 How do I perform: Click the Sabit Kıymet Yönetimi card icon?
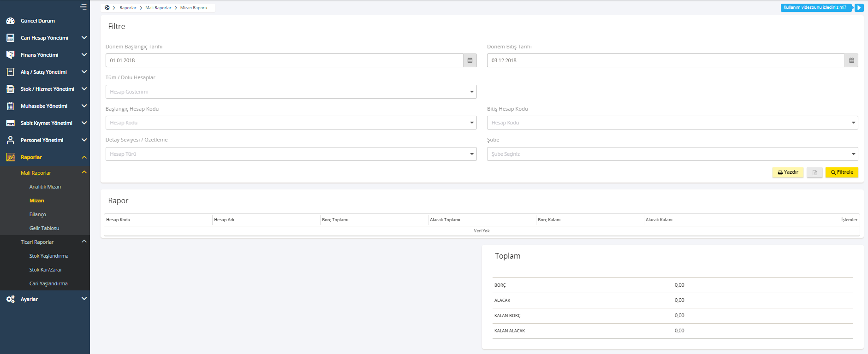(10, 123)
